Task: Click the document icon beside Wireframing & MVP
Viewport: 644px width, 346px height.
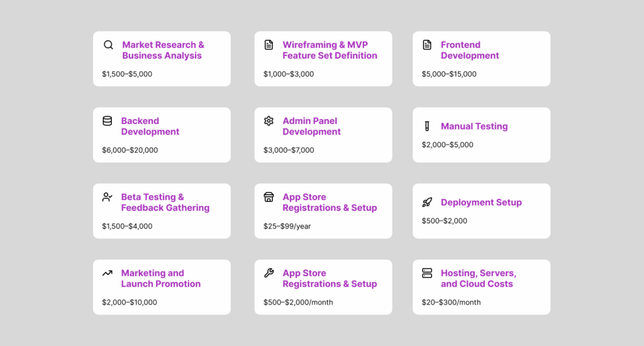Action: pyautogui.click(x=269, y=45)
